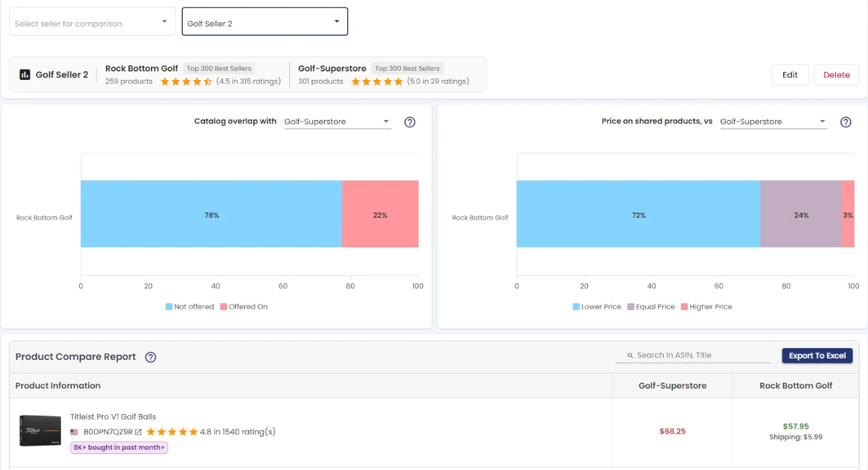Click the help icon beside Price on shared products
Screen dimensions: 868x470
click(846, 122)
